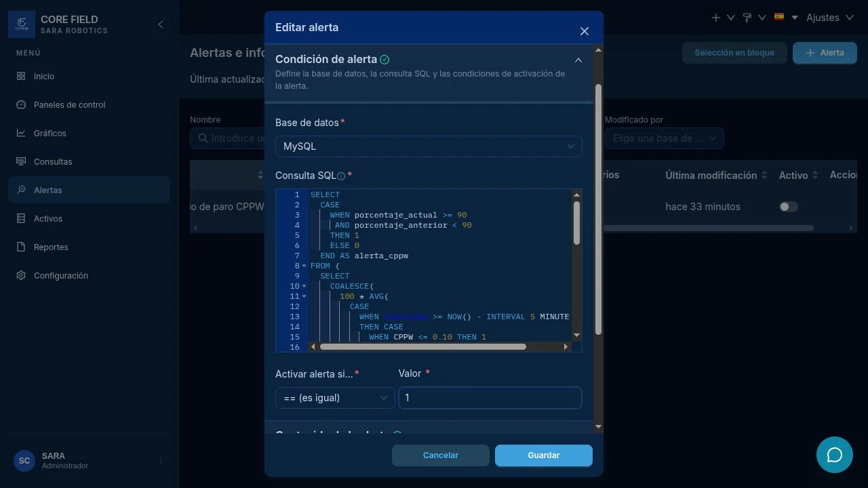Click the Core Field logo icon
868x488 pixels.
coord(22,24)
